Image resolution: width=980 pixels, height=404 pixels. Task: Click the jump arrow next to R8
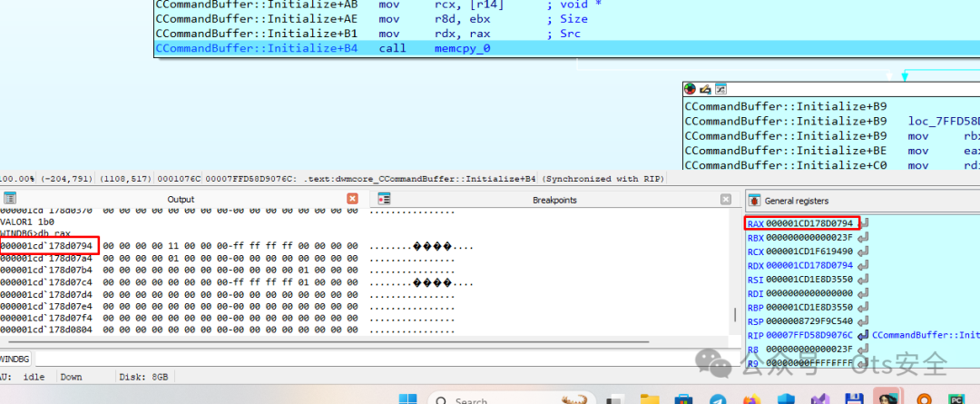click(x=865, y=349)
